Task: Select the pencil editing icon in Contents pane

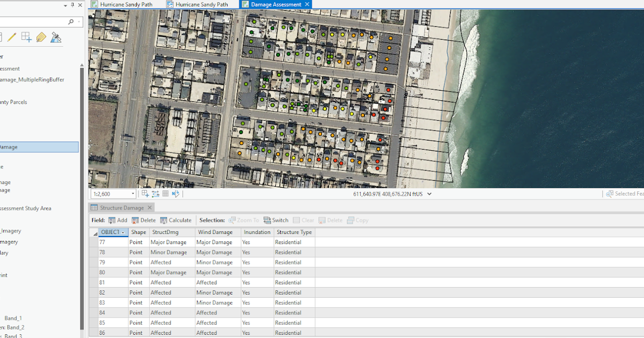Action: tap(11, 37)
